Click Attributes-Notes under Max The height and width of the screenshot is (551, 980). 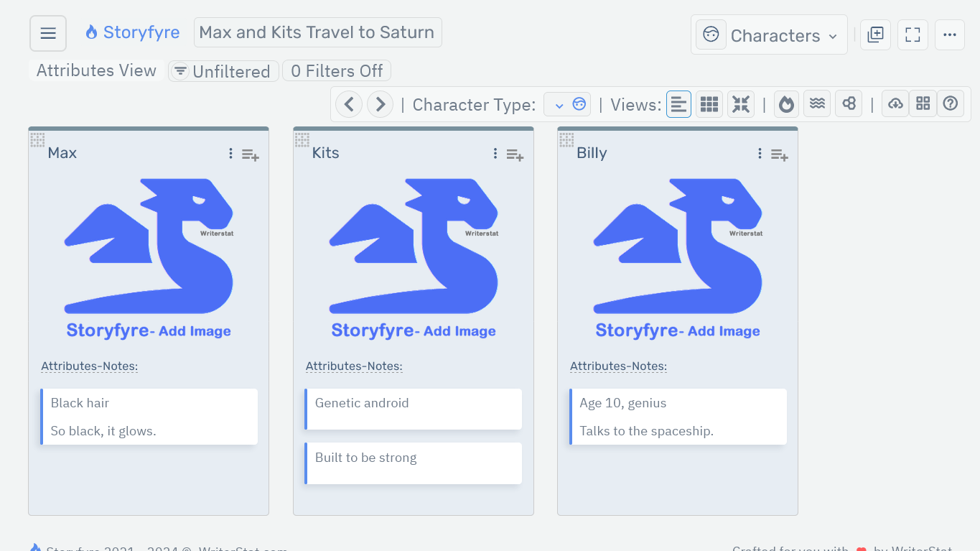90,366
